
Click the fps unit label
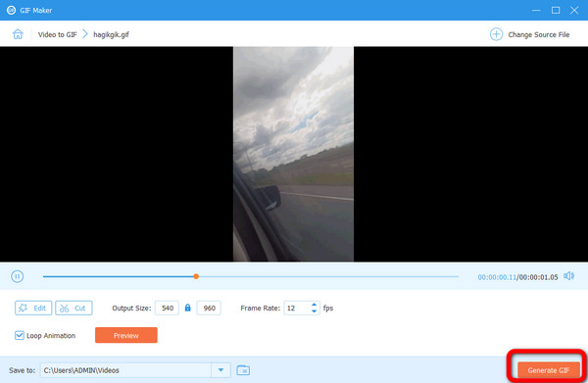[x=328, y=308]
